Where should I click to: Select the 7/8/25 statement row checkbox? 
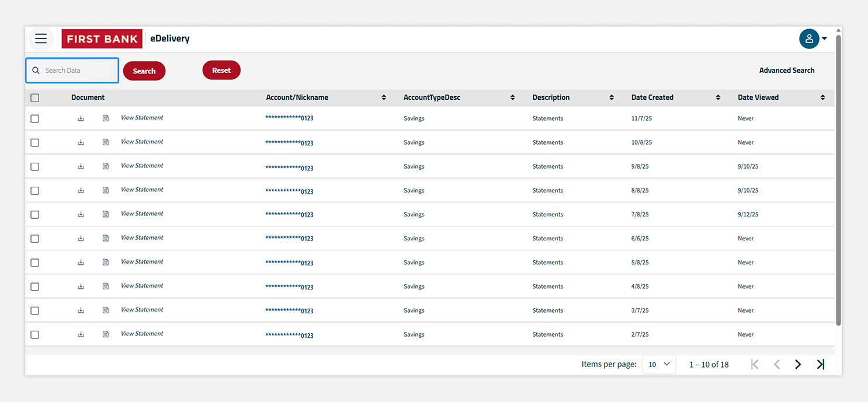pos(34,214)
